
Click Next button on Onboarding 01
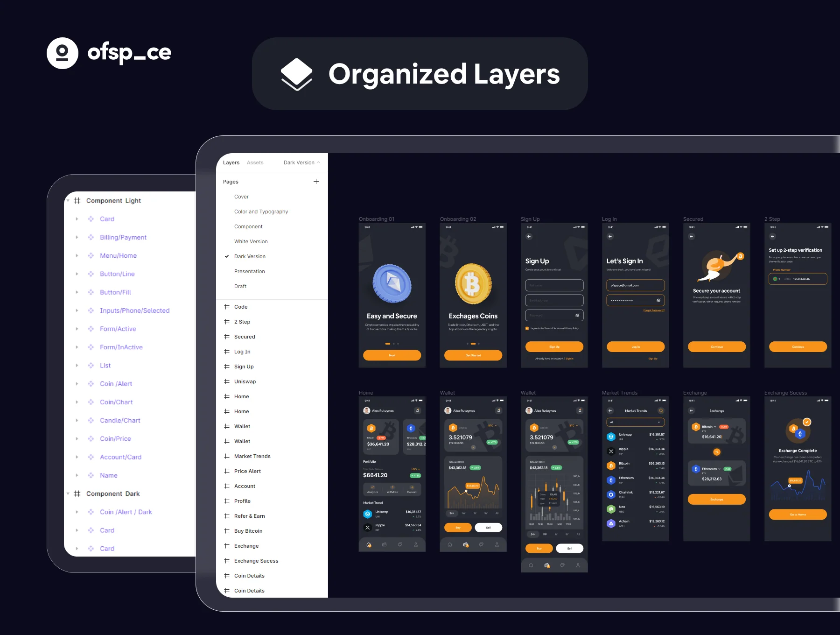(x=392, y=355)
